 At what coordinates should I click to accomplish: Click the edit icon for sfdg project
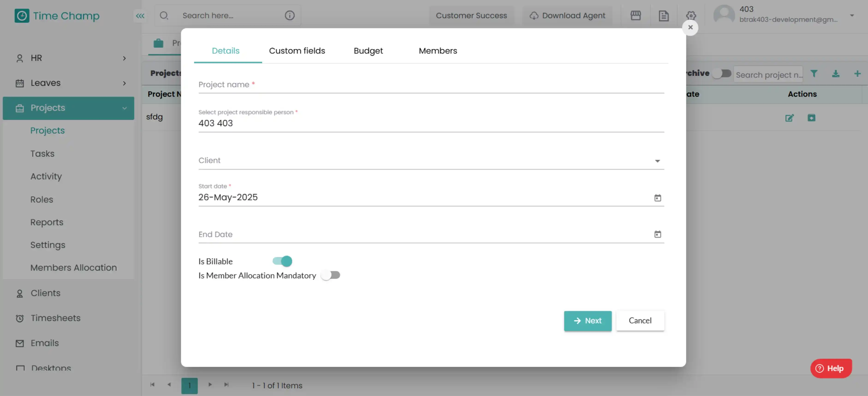tap(789, 118)
